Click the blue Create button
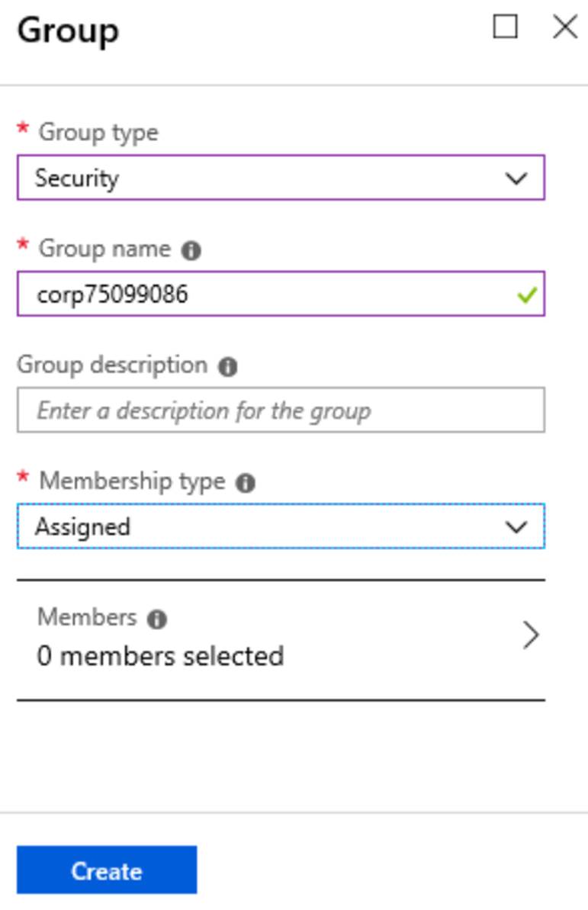 107,870
